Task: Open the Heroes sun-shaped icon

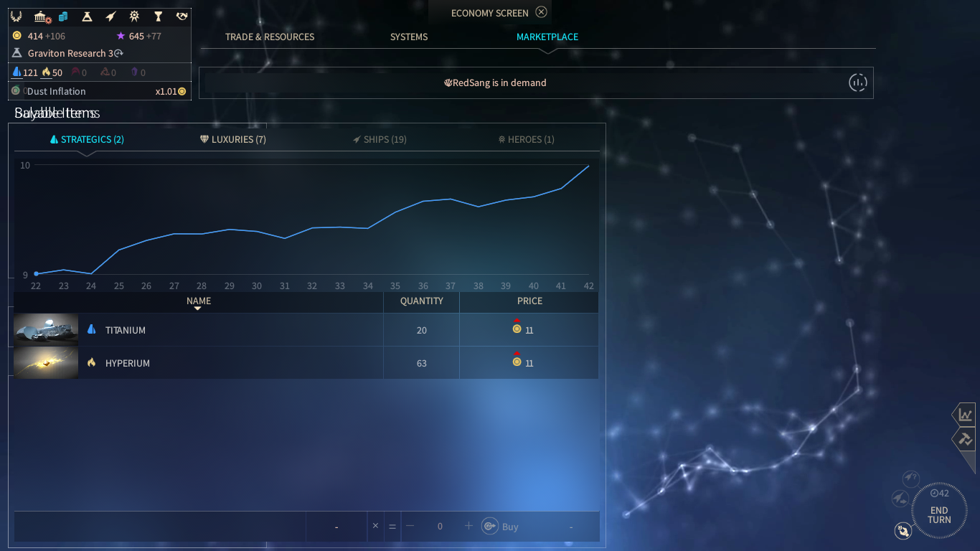Action: point(134,16)
